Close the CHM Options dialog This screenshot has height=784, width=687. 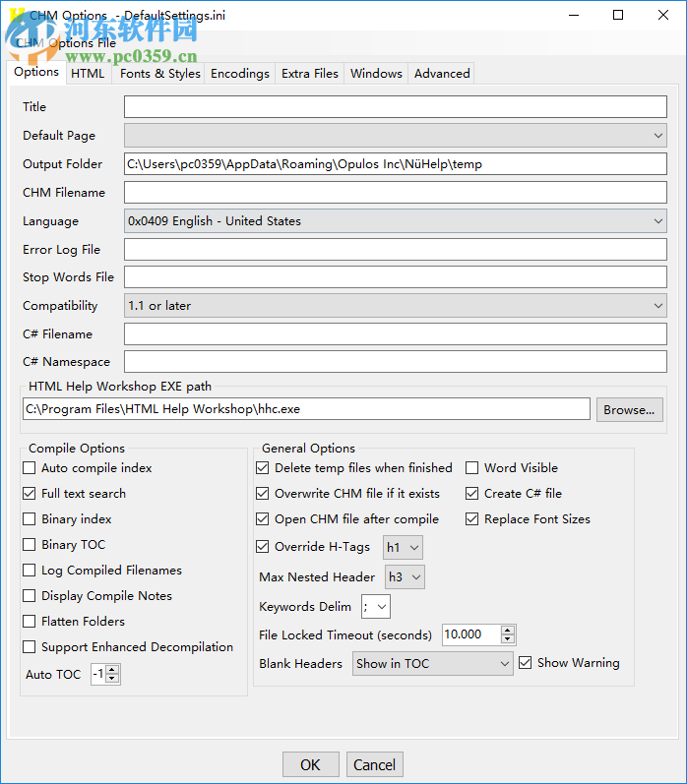[663, 15]
